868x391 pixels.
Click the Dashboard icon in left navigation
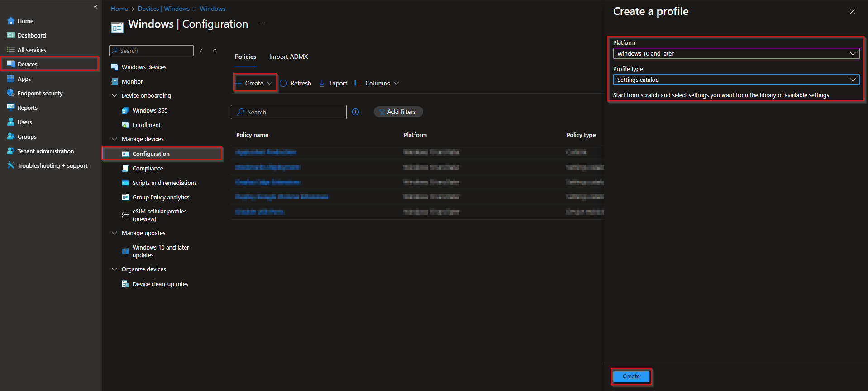[x=11, y=35]
